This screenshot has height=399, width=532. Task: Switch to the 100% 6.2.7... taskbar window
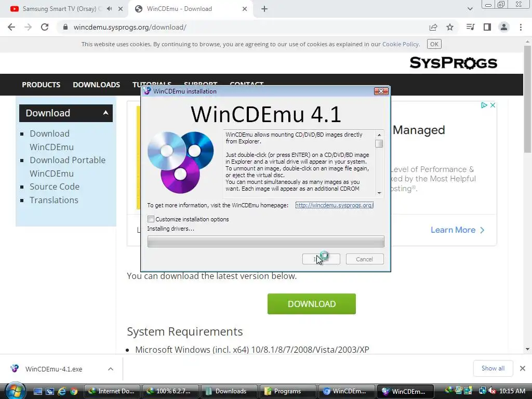coord(170,391)
